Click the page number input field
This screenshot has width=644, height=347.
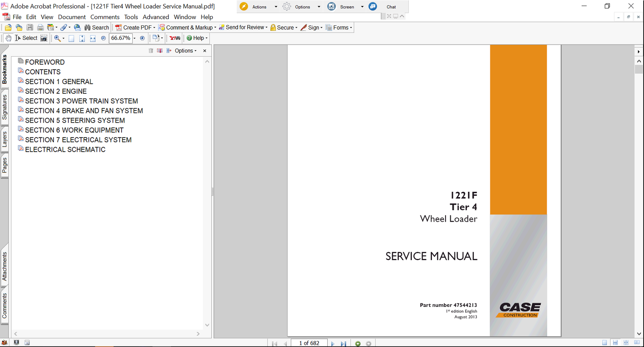tap(309, 343)
